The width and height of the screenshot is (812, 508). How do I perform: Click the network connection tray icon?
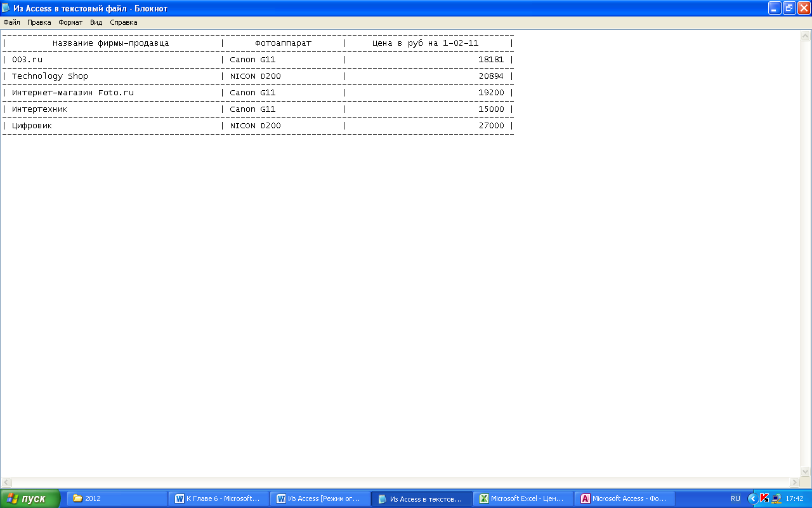[x=776, y=498]
